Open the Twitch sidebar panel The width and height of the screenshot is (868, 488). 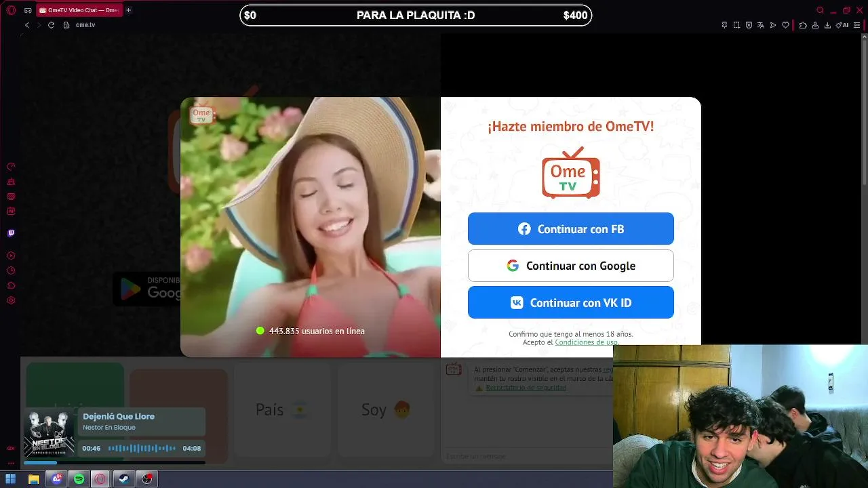[11, 233]
